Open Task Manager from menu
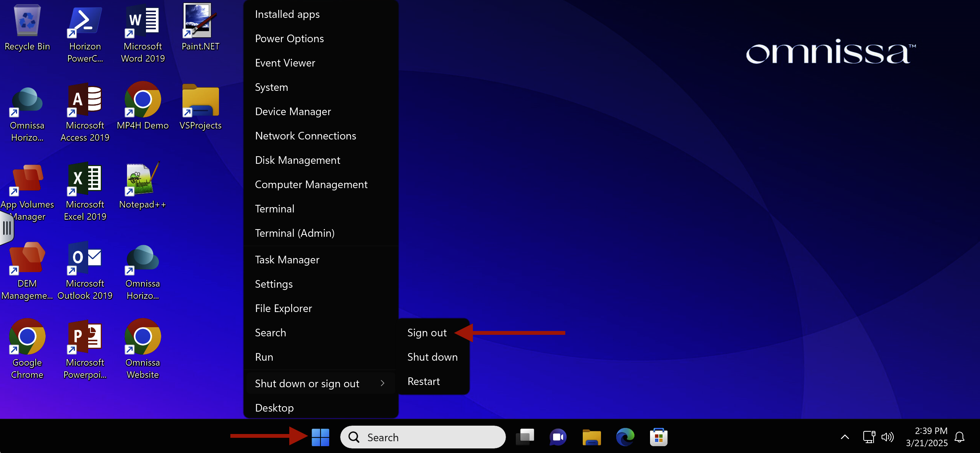Screen dimensions: 980x453 [x=287, y=260]
